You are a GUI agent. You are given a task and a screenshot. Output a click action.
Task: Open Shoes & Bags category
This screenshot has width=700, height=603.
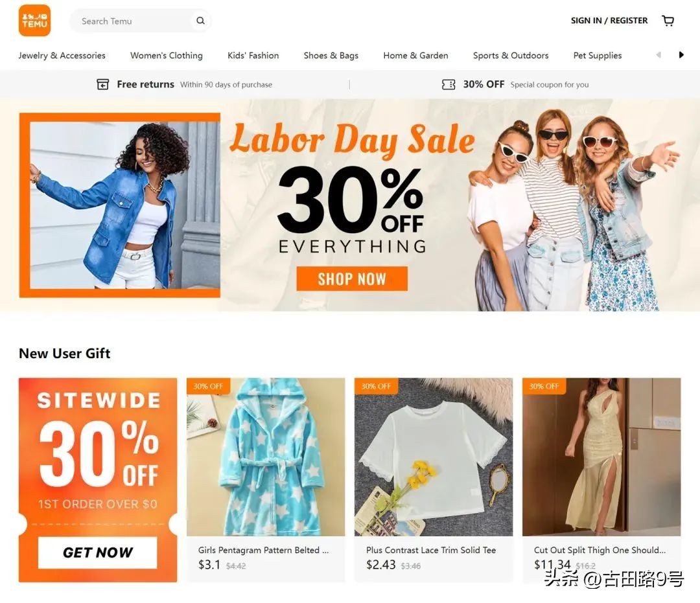(331, 55)
